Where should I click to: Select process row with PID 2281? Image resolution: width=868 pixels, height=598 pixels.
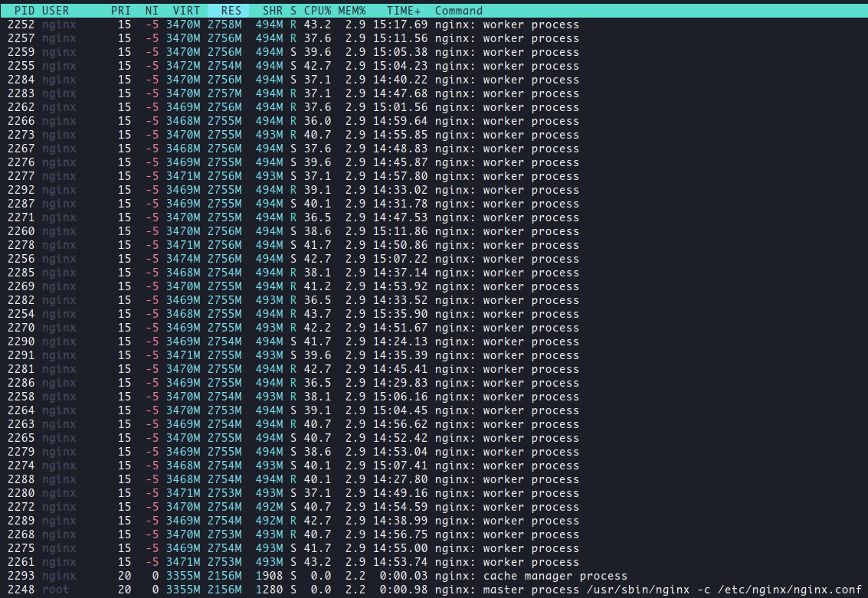click(x=434, y=369)
